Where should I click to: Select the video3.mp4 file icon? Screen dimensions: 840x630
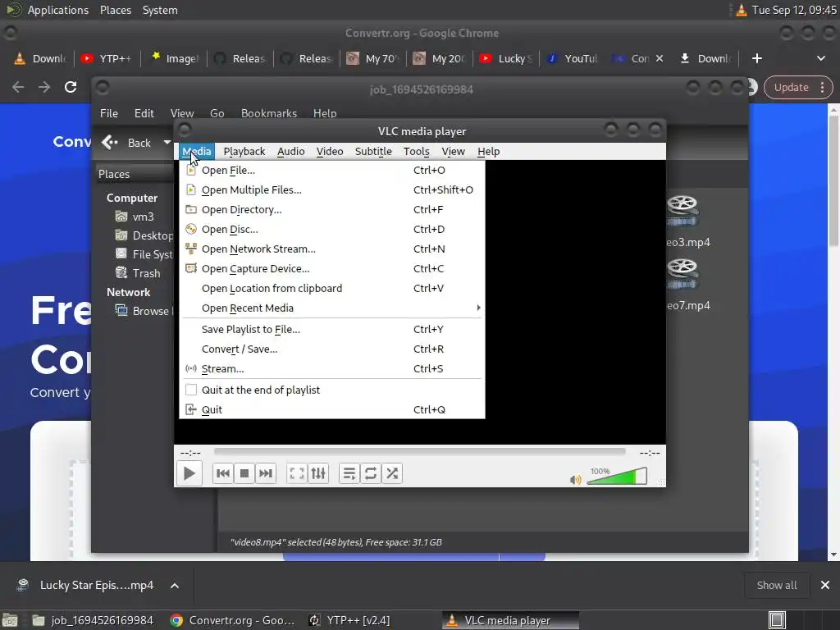tap(682, 212)
